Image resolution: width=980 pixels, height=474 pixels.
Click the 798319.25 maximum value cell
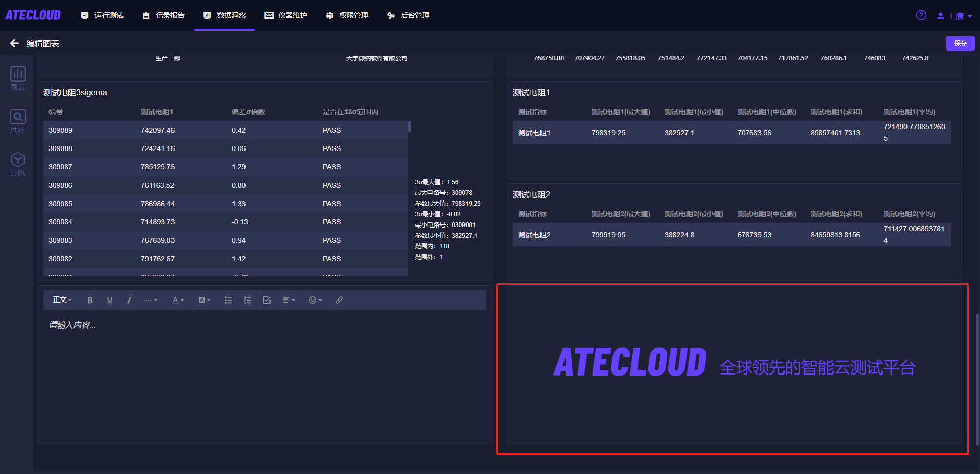608,133
